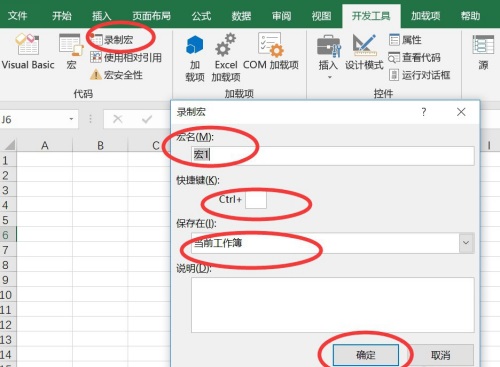Click the 取消 cancel button

(440, 355)
